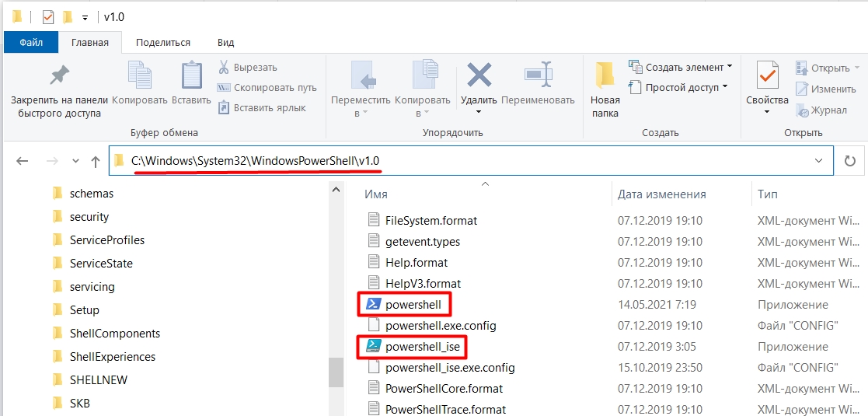Open Создать элемент dropdown
This screenshot has height=416, width=868.
coord(681,67)
